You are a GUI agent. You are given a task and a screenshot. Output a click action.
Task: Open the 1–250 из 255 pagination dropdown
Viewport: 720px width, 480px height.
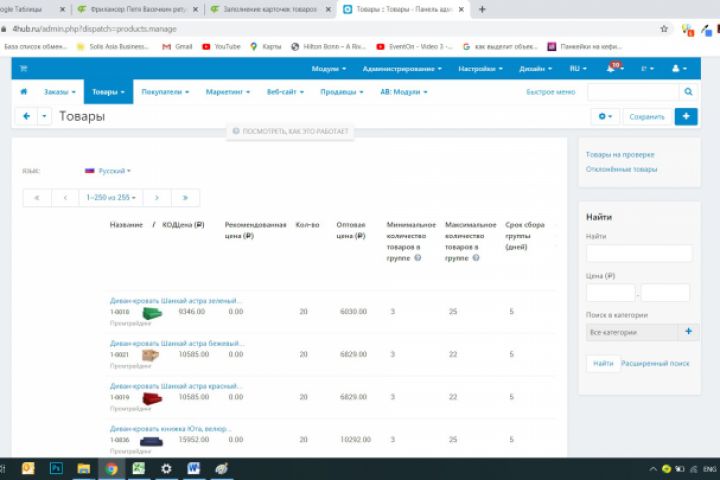pyautogui.click(x=111, y=198)
